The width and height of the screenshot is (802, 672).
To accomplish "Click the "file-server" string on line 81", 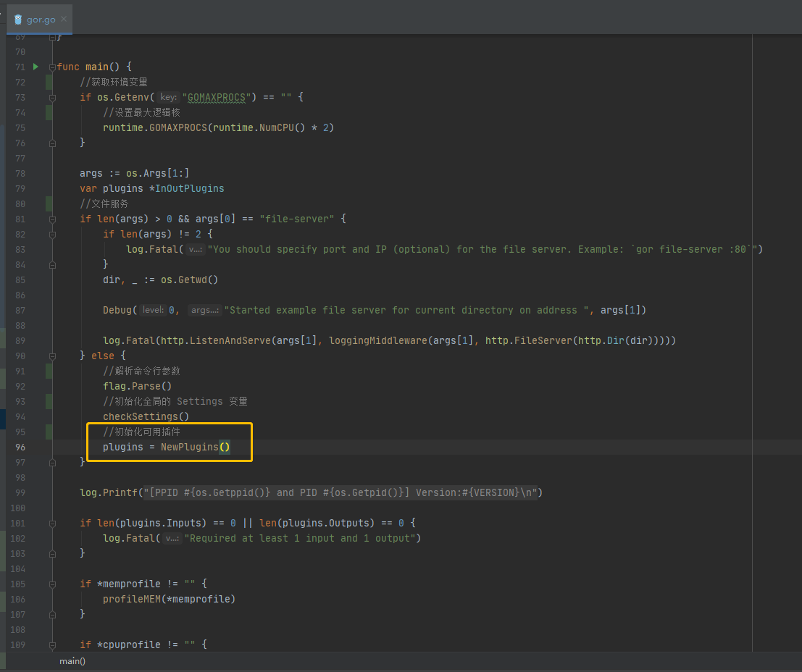I will click(x=296, y=219).
